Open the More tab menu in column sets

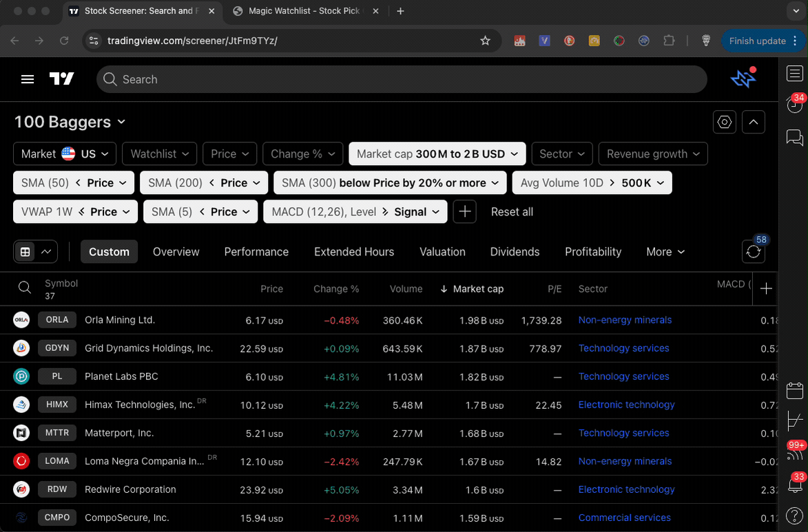[x=665, y=252]
